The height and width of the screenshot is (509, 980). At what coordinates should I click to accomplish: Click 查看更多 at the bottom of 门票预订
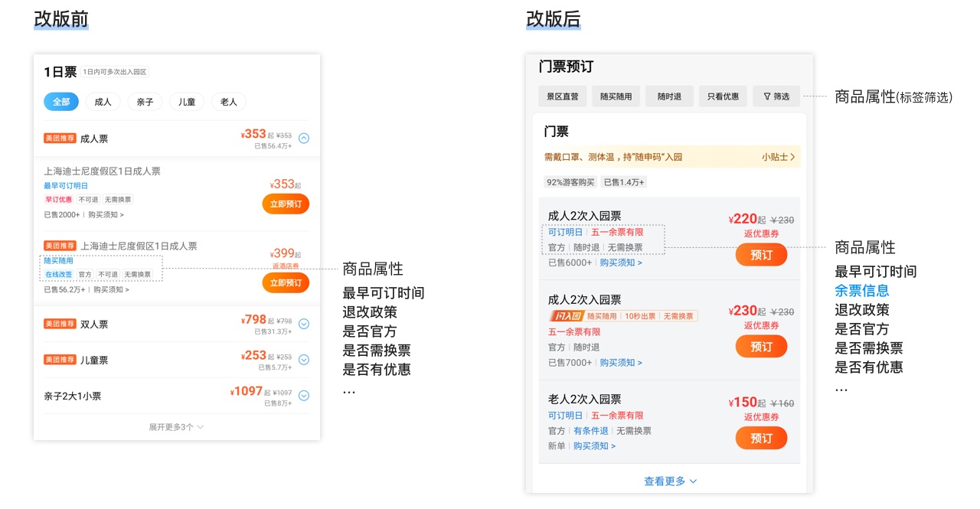point(665,481)
